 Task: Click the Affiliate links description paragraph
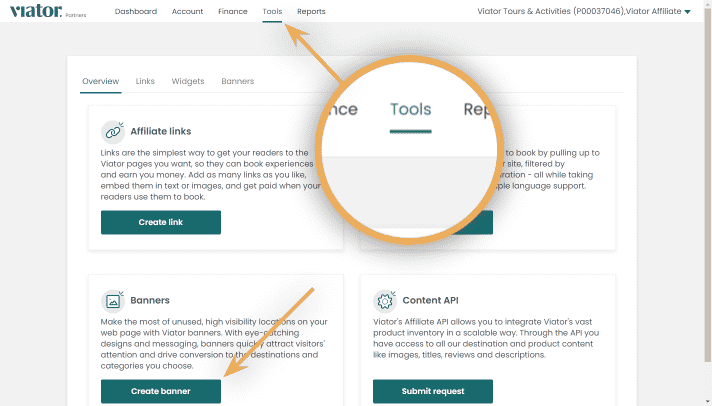click(210, 175)
